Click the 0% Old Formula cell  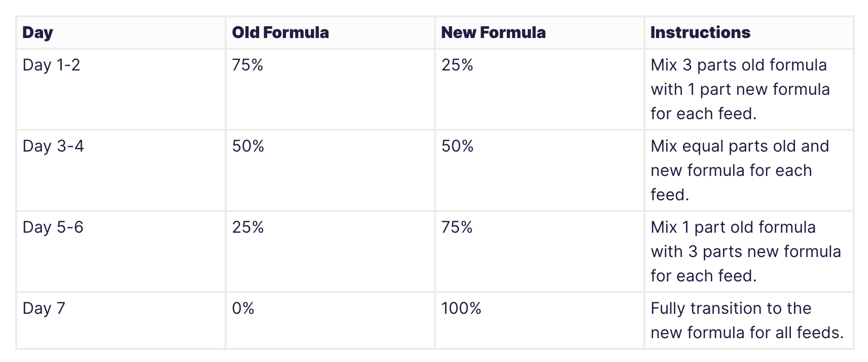click(x=243, y=308)
